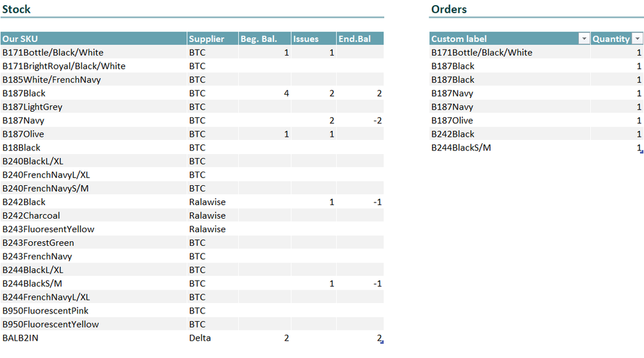This screenshot has width=644, height=358.
Task: Click the Stock table resize handle corner
Action: (x=382, y=342)
